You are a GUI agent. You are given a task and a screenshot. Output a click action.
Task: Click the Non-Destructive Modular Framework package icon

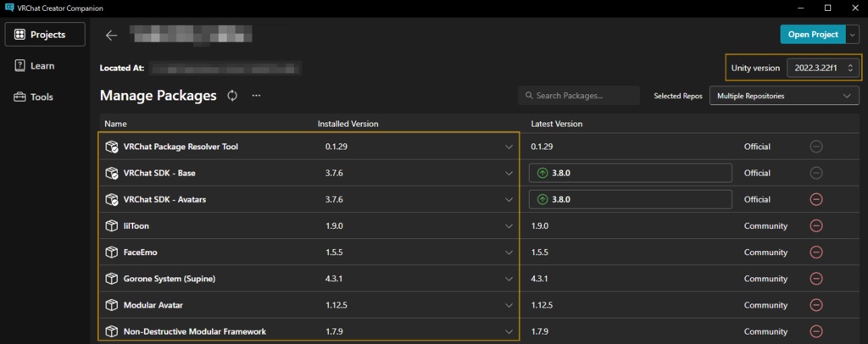111,332
